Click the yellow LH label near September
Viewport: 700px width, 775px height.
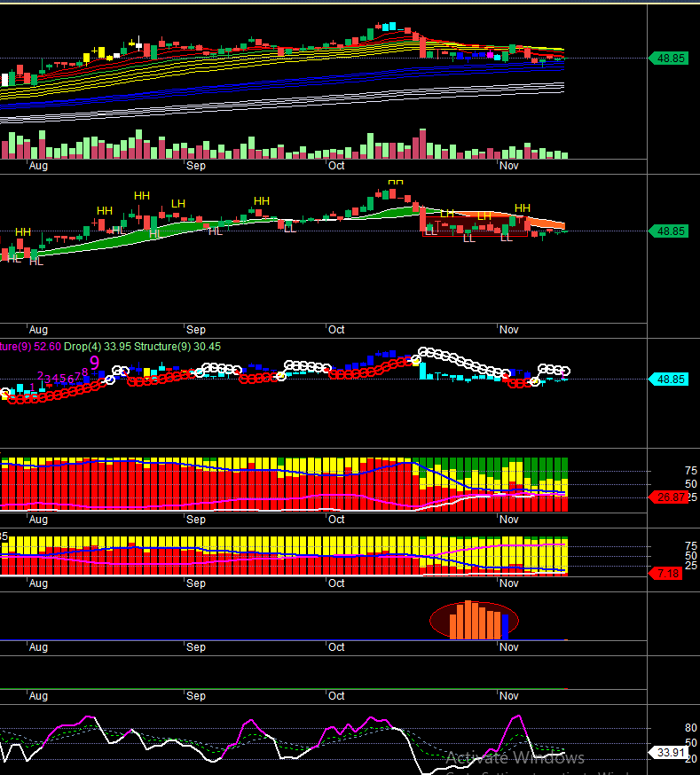click(178, 204)
